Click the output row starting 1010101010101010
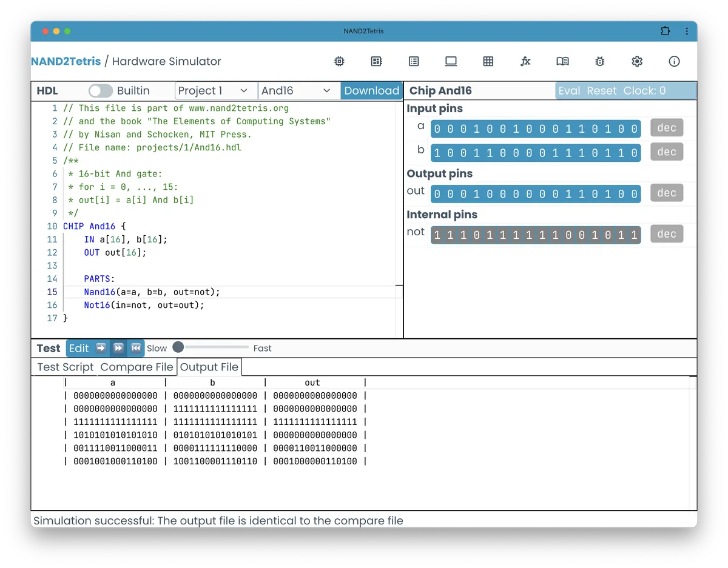This screenshot has height=568, width=728. (x=215, y=435)
